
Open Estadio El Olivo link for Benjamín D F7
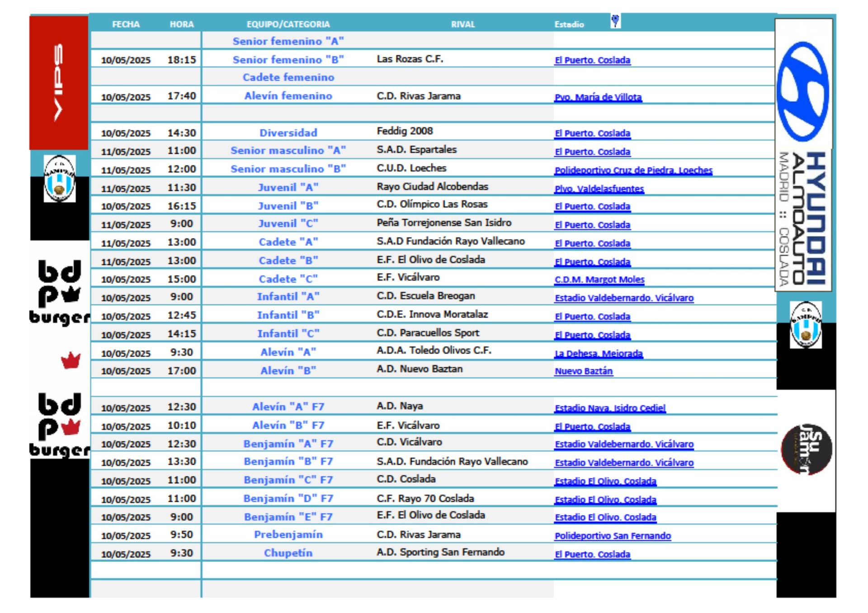(x=605, y=500)
